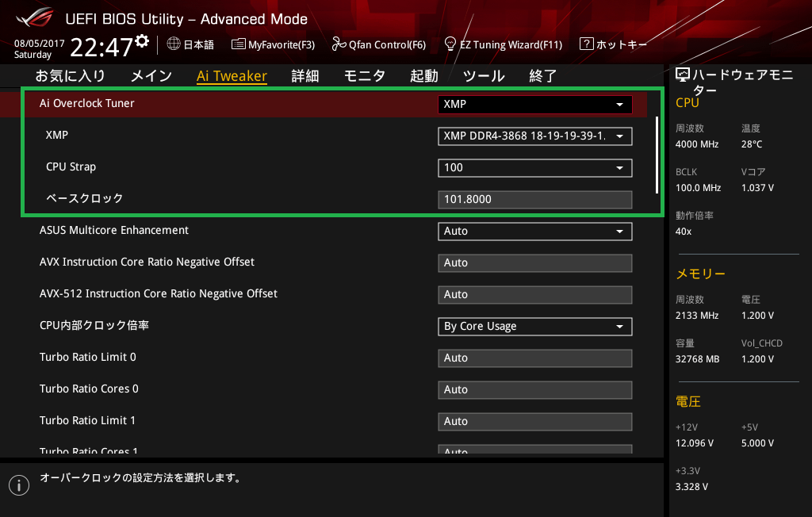The width and height of the screenshot is (812, 517).
Task: Click Vコア value 1.037 V
Action: point(757,188)
